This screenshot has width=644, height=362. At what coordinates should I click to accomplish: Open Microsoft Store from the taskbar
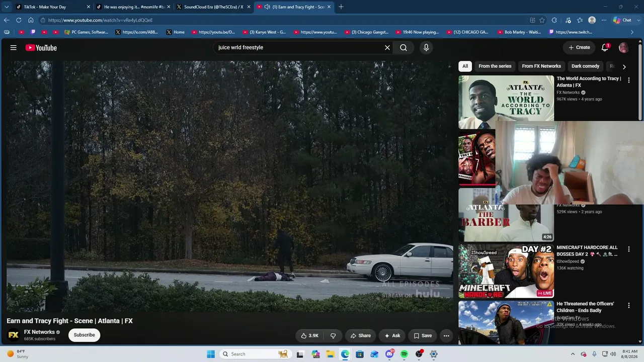tap(360, 354)
